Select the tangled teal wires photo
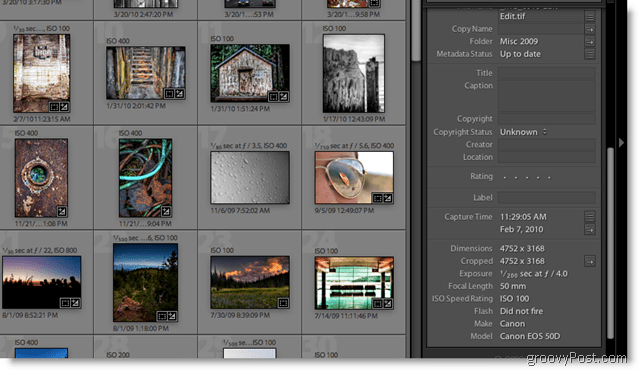Image resolution: width=639 pixels, height=370 pixels. pos(145,178)
